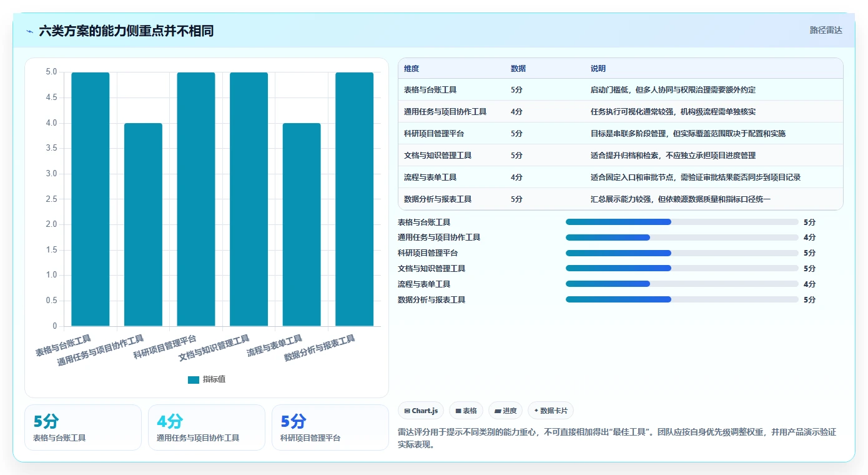This screenshot has height=475, width=868.
Task: Click the chart bar for 科研项目管理平台
Action: [x=196, y=199]
